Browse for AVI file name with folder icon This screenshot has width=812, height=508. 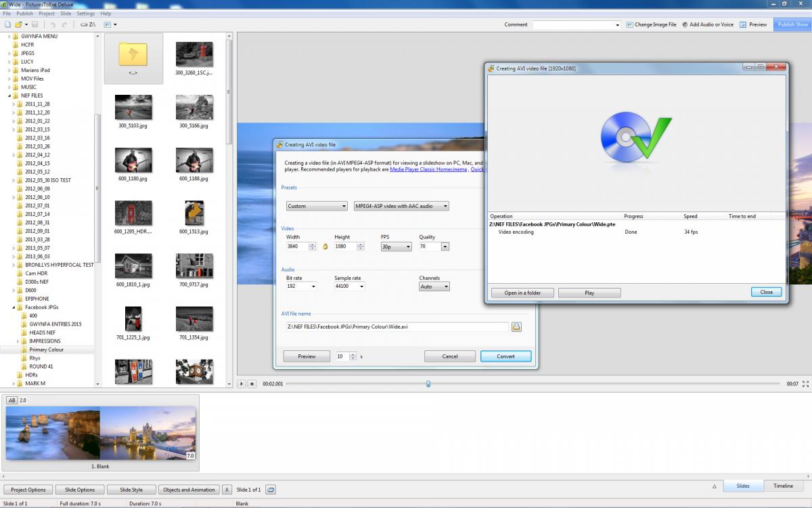click(x=516, y=326)
